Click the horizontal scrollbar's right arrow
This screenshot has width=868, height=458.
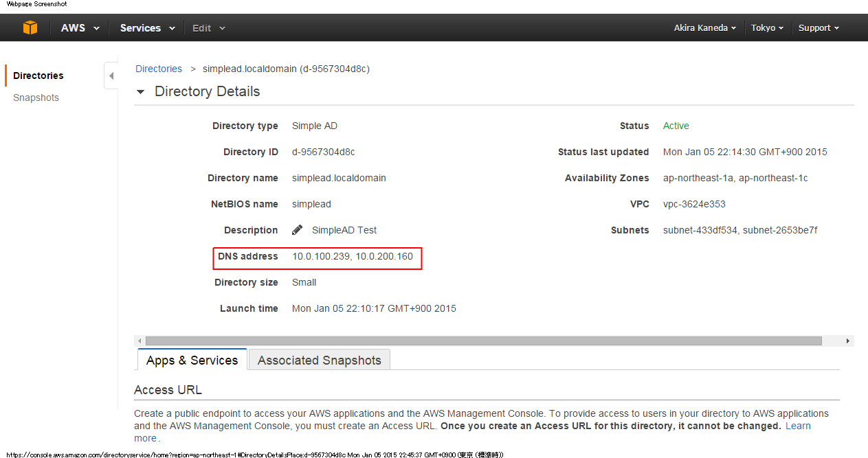coord(847,341)
